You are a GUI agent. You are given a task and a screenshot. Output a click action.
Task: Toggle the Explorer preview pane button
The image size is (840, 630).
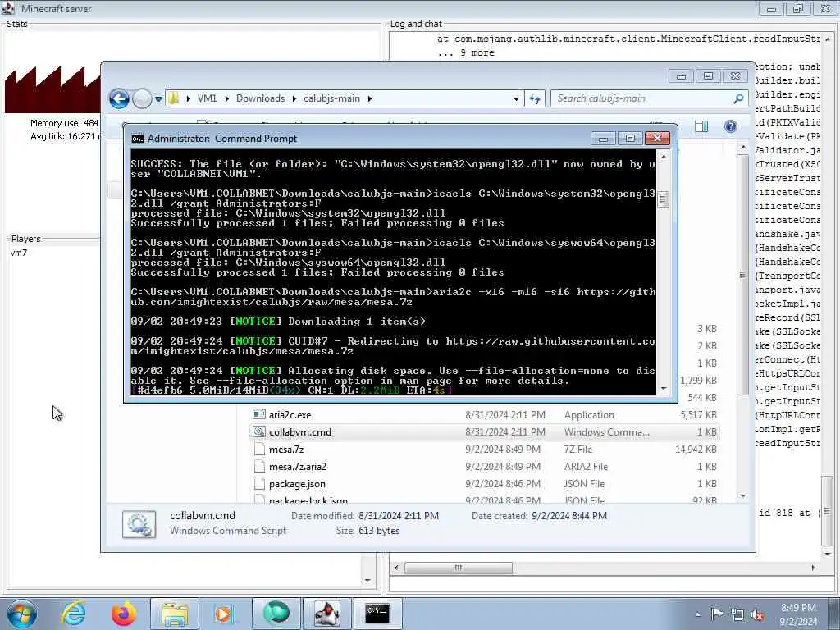coord(701,126)
